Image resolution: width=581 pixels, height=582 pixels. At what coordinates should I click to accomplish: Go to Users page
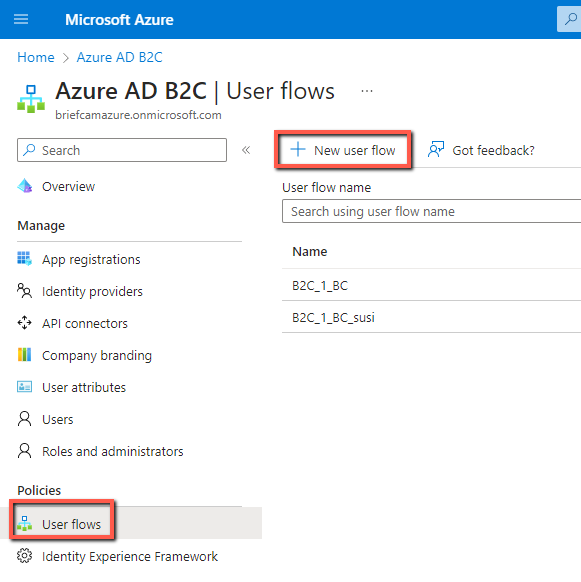(x=58, y=419)
